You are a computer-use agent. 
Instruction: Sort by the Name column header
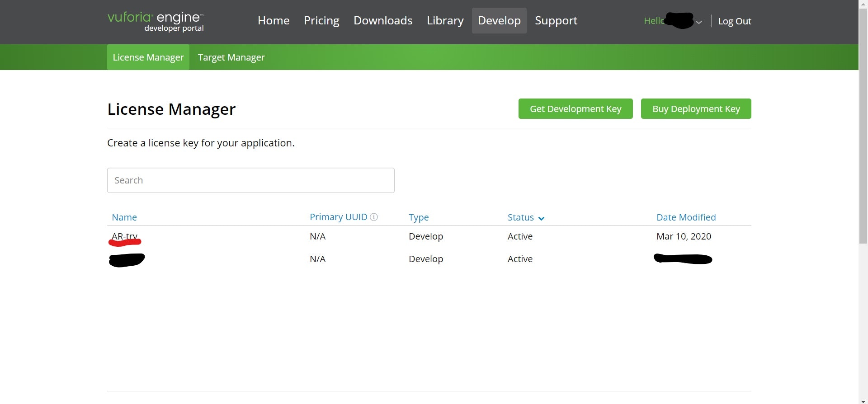[124, 217]
